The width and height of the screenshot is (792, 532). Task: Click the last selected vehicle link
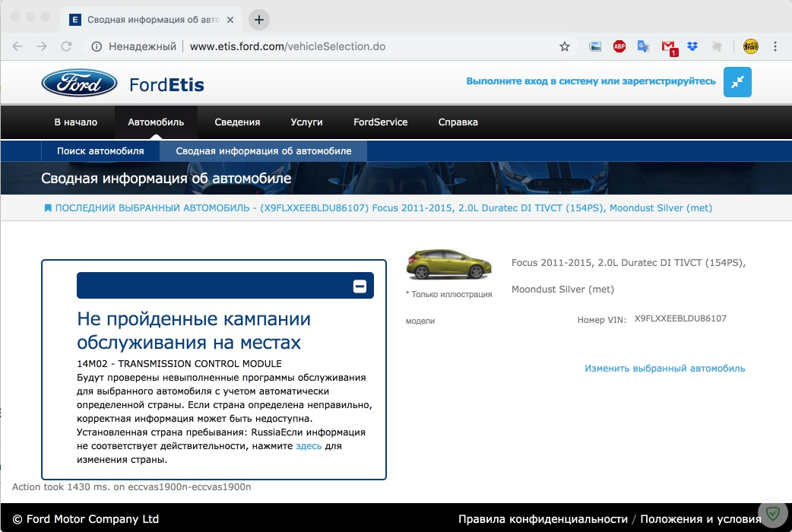[x=384, y=208]
